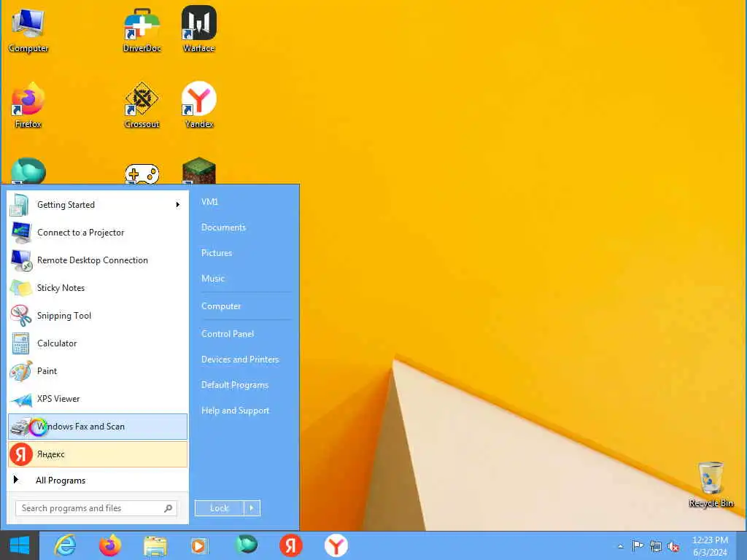The width and height of the screenshot is (747, 560).
Task: Launch Calculator from Start menu
Action: pyautogui.click(x=98, y=343)
